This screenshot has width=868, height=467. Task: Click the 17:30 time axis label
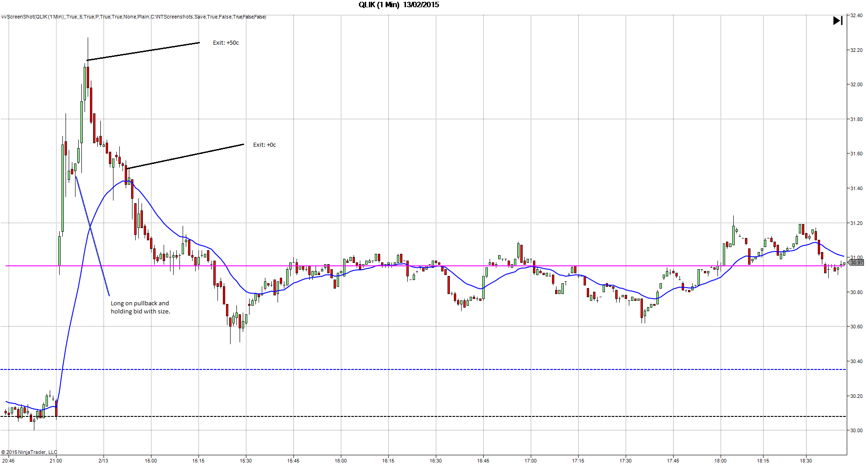click(x=626, y=461)
